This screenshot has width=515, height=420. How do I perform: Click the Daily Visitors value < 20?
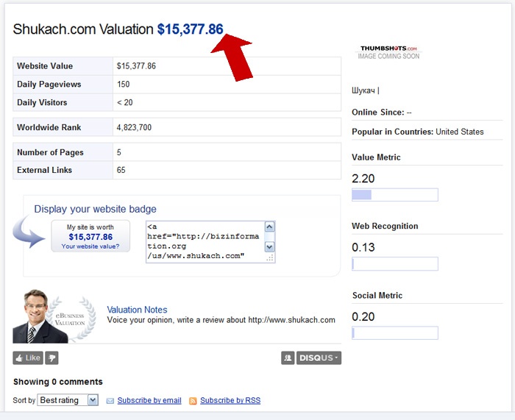(x=125, y=102)
